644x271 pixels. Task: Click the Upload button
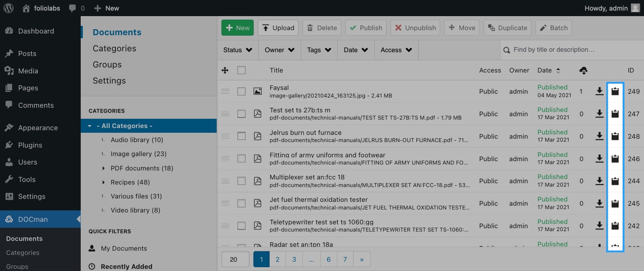[x=278, y=28]
